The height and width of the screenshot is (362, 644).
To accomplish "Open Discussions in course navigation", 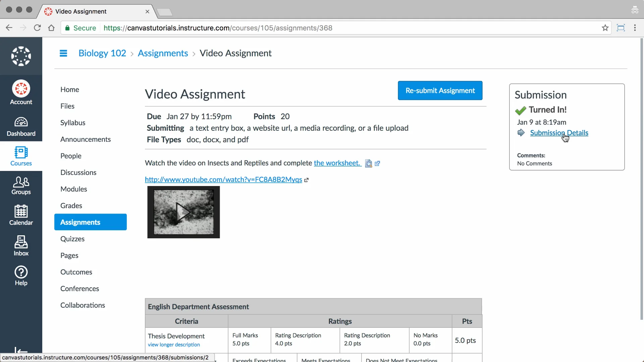I will click(78, 172).
